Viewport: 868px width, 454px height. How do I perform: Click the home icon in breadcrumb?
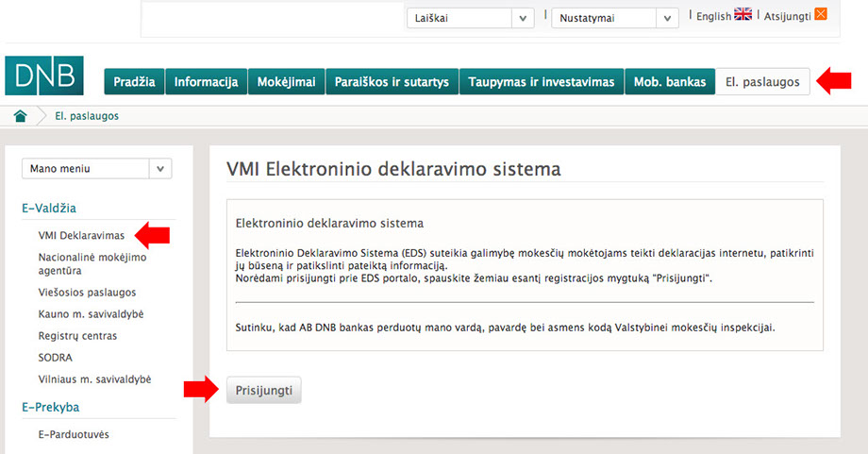coord(21,116)
